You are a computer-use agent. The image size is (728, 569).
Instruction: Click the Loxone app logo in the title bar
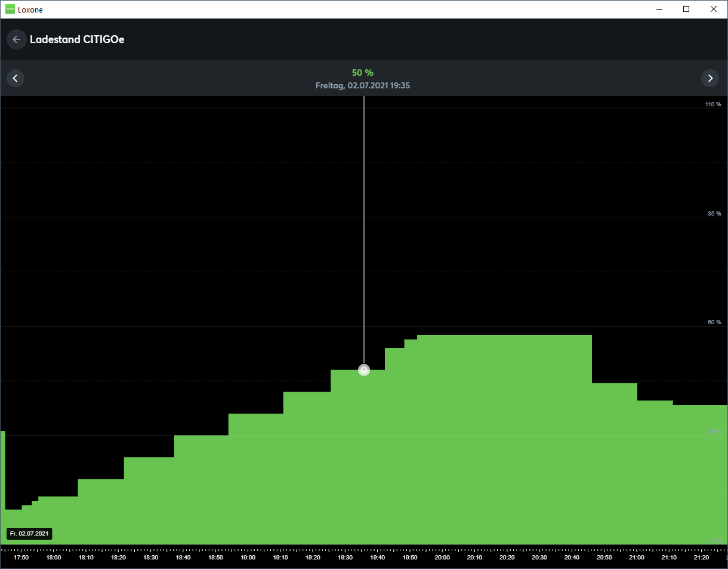tap(10, 10)
